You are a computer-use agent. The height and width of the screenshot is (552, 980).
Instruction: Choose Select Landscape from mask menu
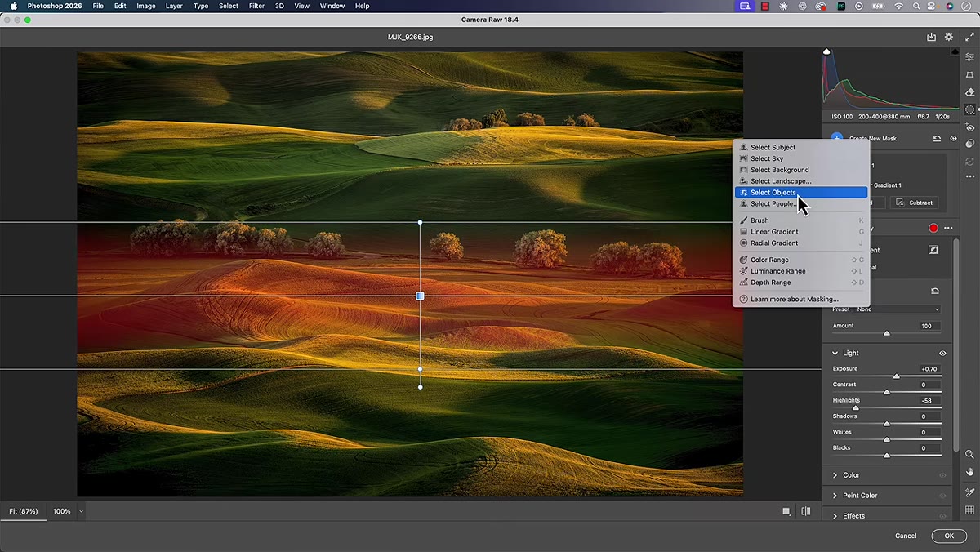801,181
